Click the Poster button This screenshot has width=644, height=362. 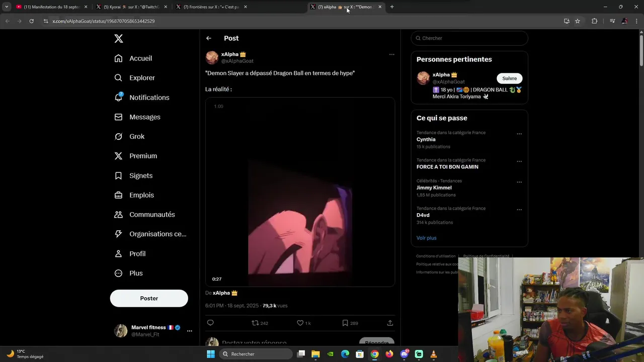149,298
